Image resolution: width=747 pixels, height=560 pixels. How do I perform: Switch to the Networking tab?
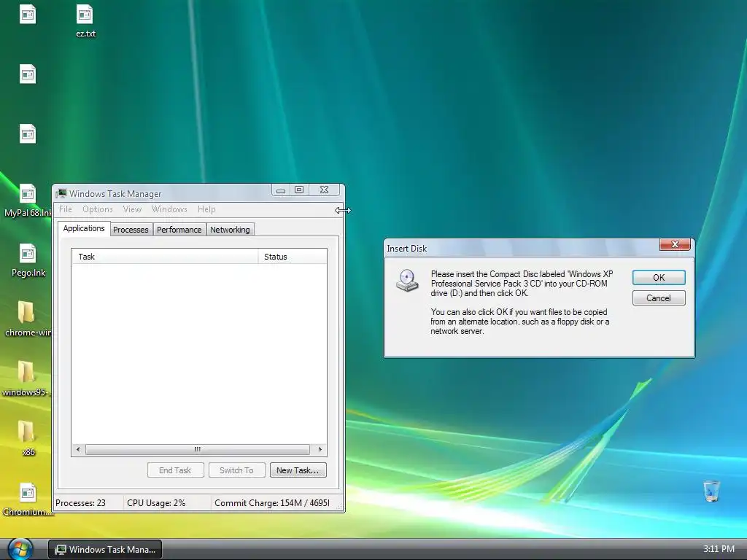point(230,230)
